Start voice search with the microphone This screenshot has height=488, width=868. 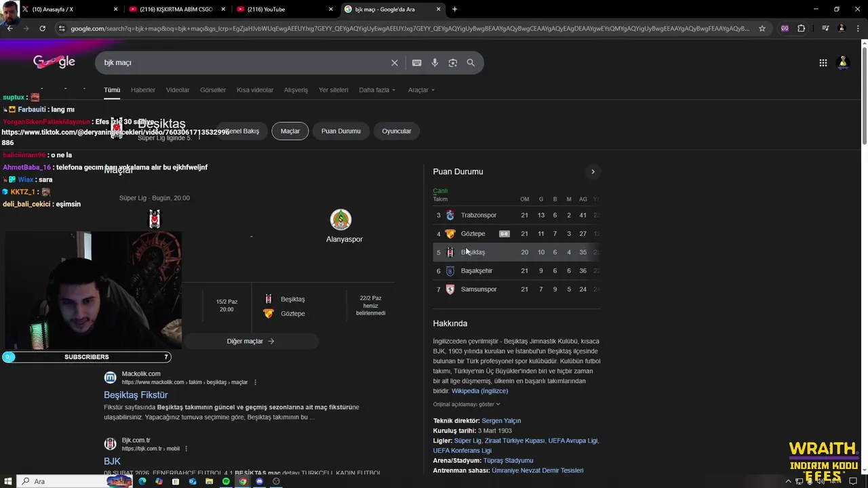click(x=435, y=62)
